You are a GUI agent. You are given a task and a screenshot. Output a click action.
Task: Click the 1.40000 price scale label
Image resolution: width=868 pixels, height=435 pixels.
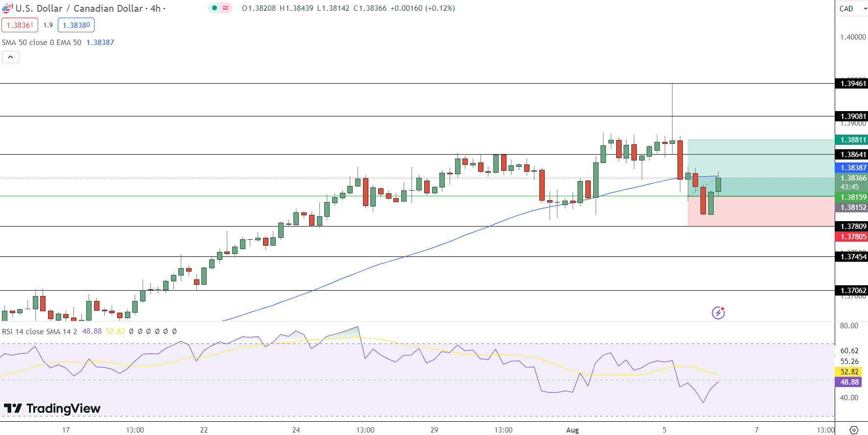853,37
